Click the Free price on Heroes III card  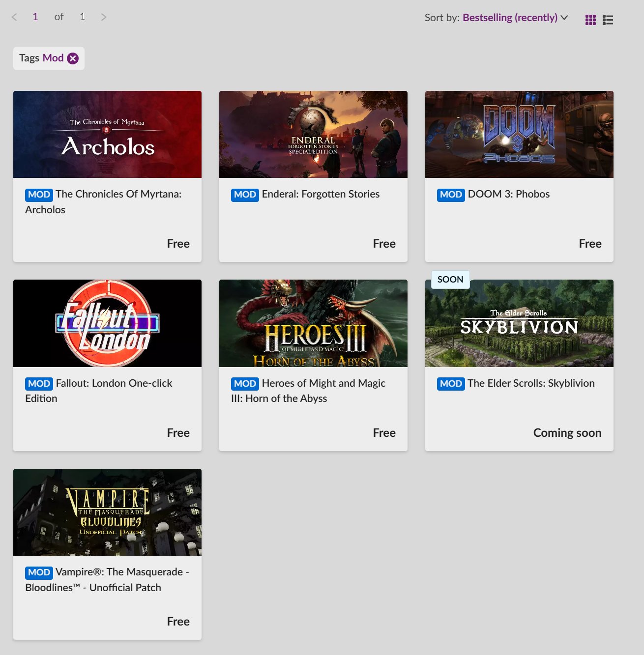384,433
